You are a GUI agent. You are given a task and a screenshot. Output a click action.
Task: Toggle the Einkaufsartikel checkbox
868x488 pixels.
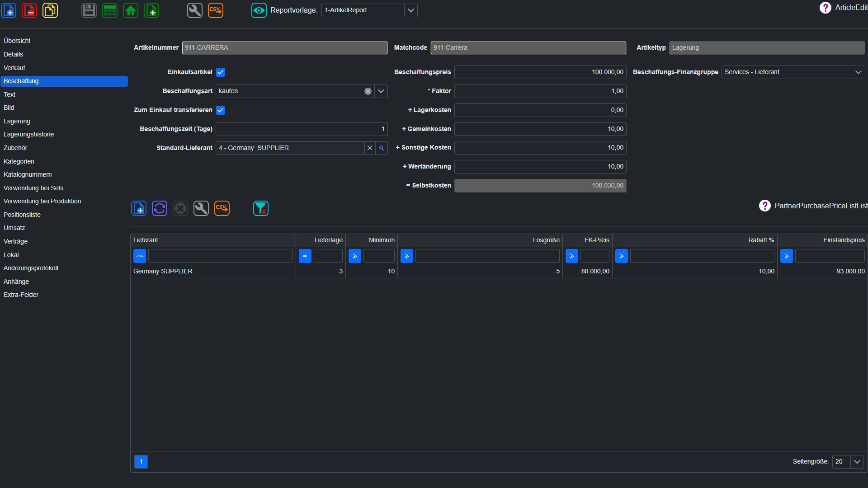point(221,72)
